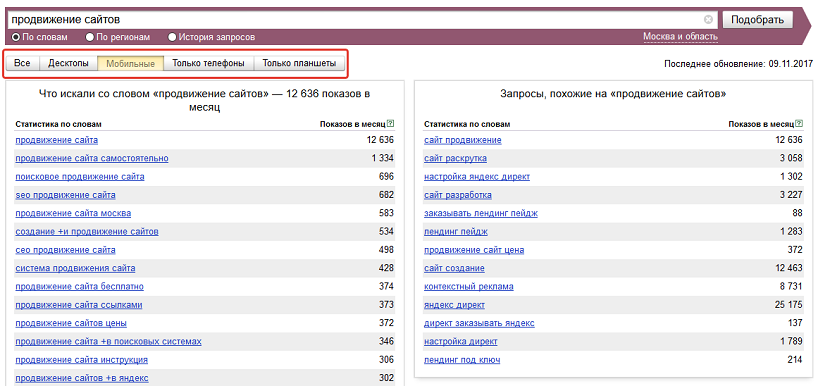Open 'настройка яндекс директ' similar query
The image size is (818, 386).
point(477,177)
